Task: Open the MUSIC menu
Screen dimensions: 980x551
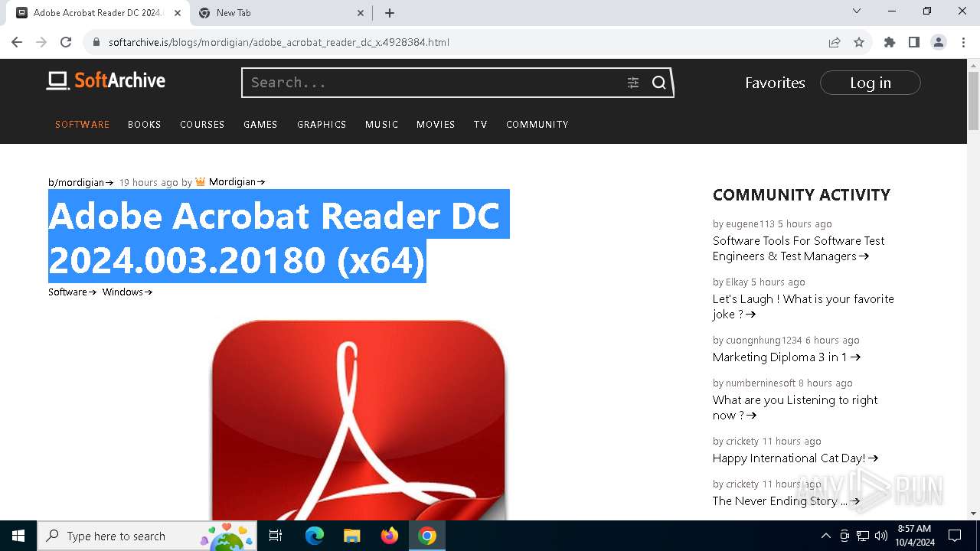Action: [381, 124]
